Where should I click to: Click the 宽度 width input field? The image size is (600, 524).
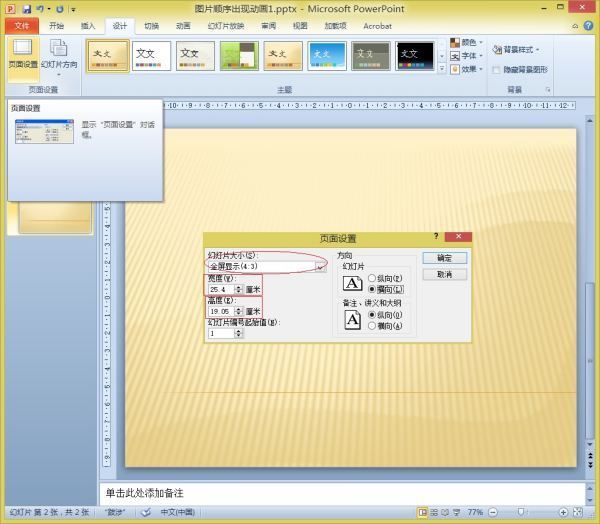point(220,289)
